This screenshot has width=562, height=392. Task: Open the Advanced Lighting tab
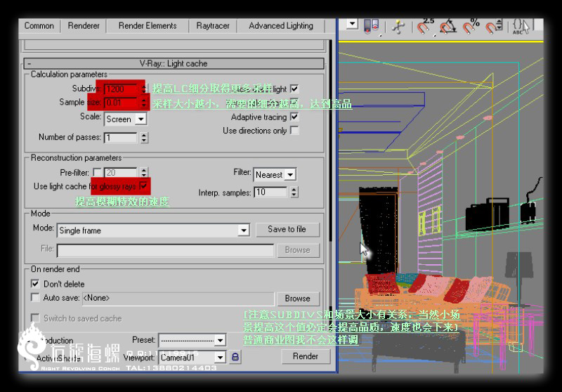tap(280, 26)
